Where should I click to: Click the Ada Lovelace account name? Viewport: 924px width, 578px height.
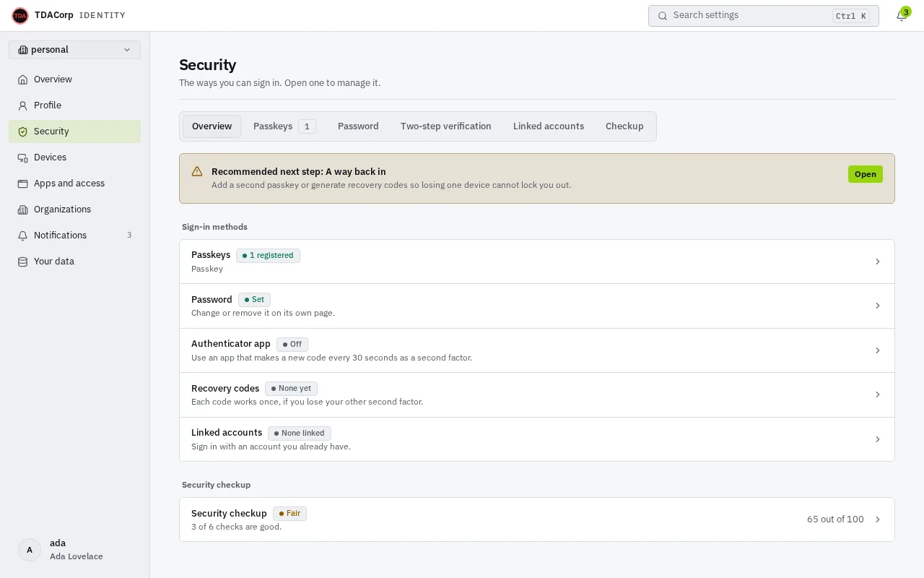pyautogui.click(x=77, y=556)
